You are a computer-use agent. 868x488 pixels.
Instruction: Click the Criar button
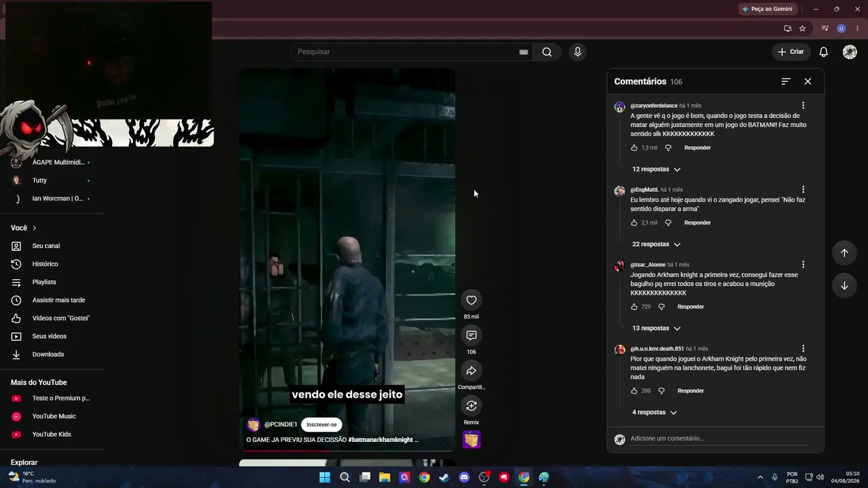791,52
